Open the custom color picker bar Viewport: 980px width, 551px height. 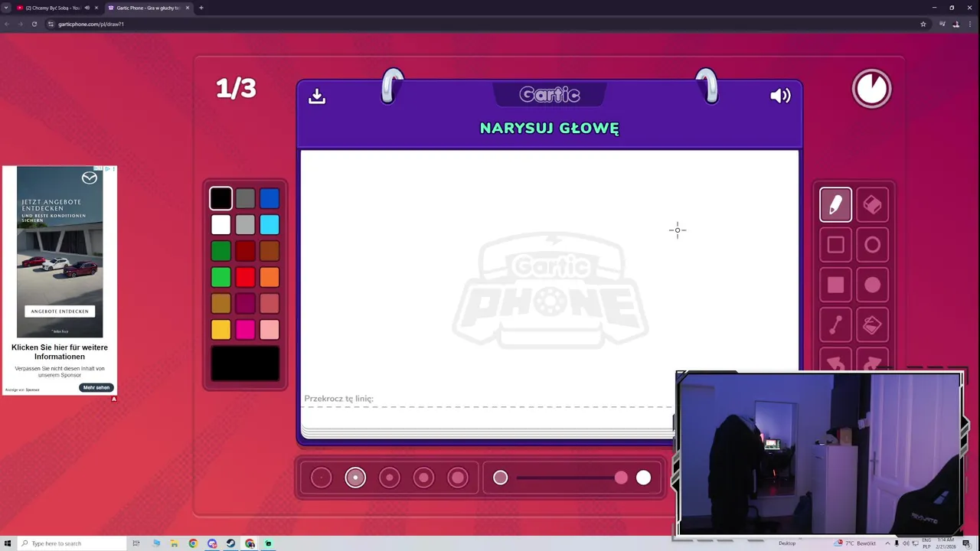(245, 364)
